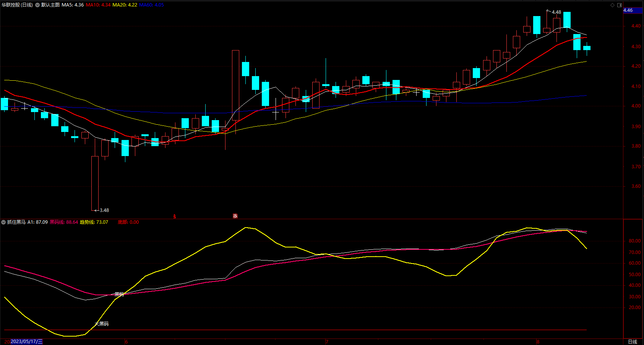Select the 华联控股 (日线) stock title

click(17, 5)
